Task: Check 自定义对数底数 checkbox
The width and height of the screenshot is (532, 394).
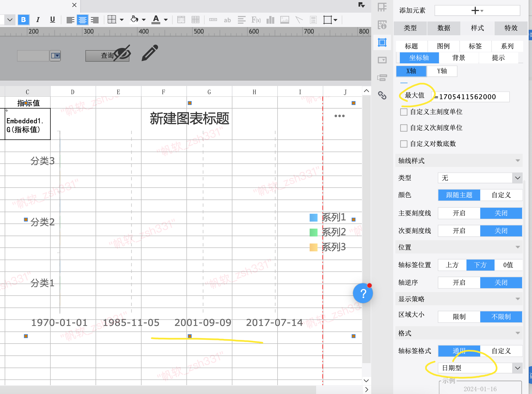Action: [404, 144]
